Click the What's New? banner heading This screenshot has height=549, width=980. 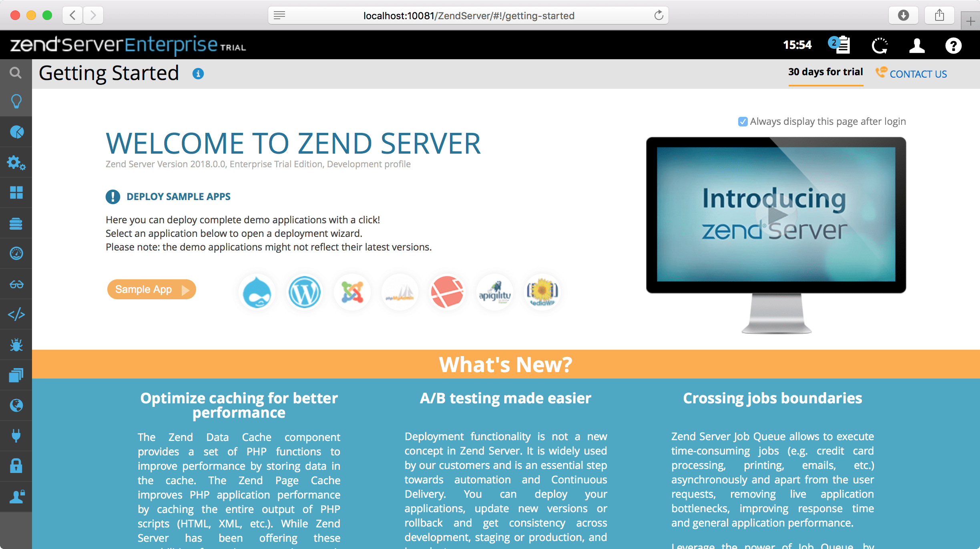coord(506,365)
